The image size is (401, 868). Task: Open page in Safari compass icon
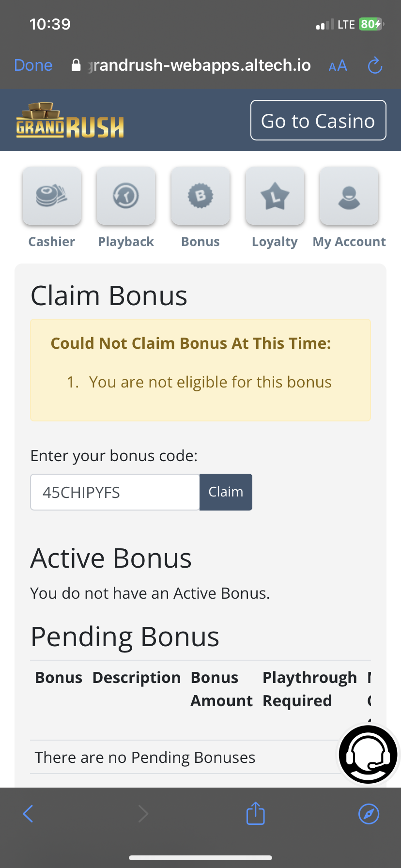pos(369,813)
